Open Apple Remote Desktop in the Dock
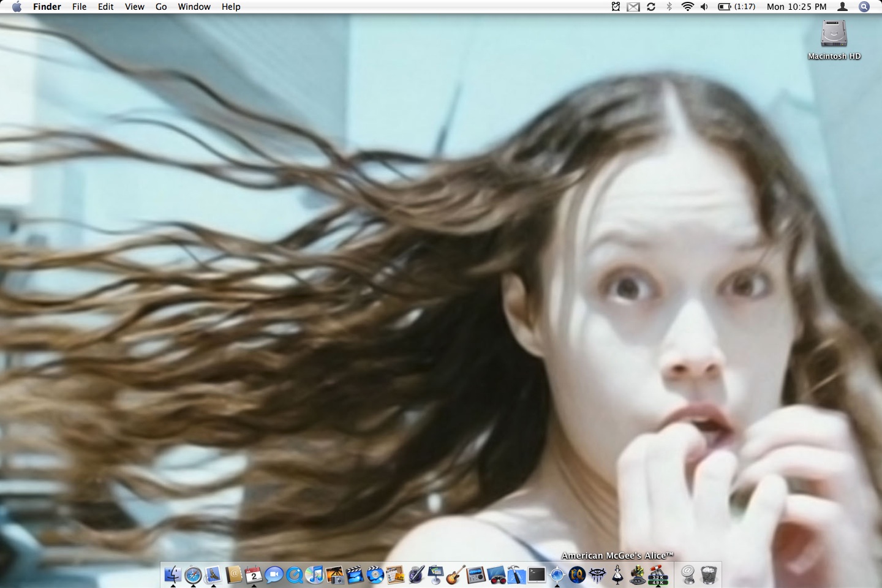 tap(496, 575)
